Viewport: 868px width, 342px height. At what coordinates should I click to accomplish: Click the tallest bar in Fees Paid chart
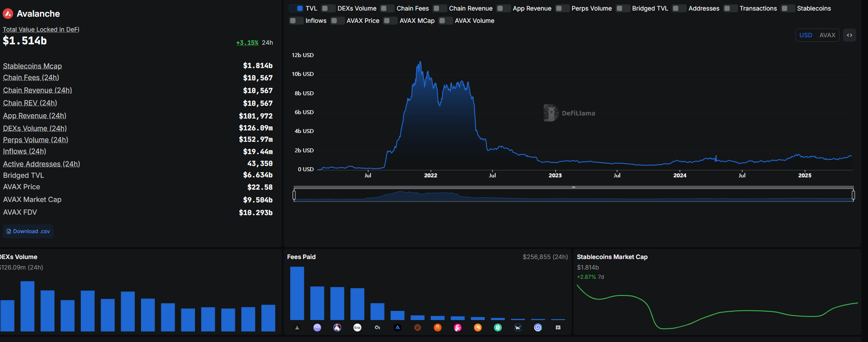[297, 293]
